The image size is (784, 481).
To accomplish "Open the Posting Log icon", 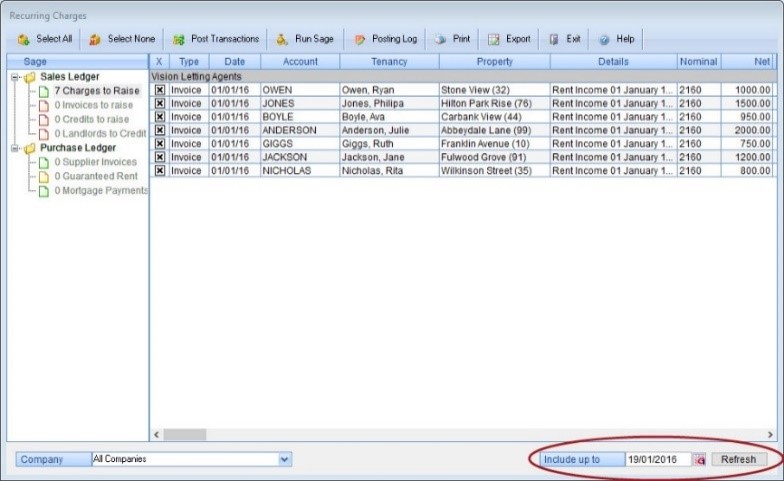I will [x=360, y=40].
